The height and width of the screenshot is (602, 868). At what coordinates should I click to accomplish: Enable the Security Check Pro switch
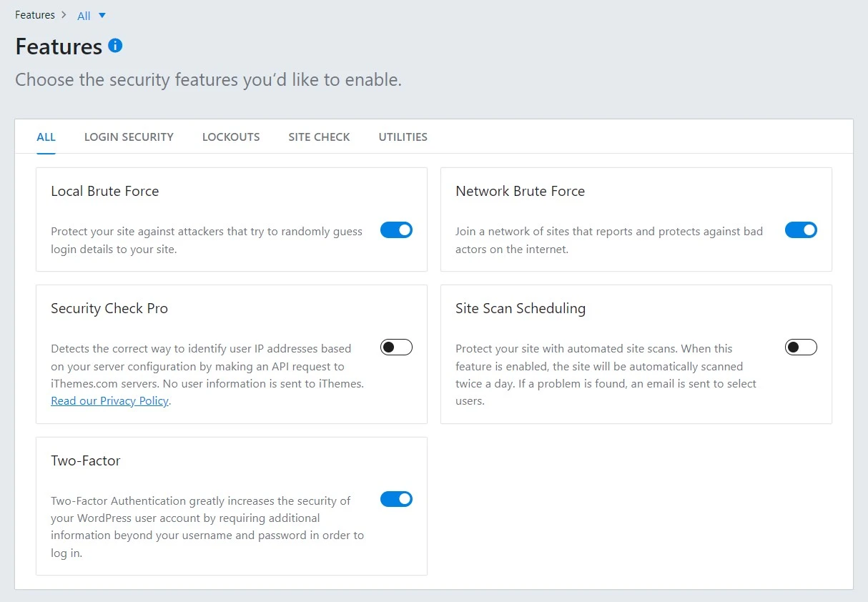pyautogui.click(x=396, y=347)
